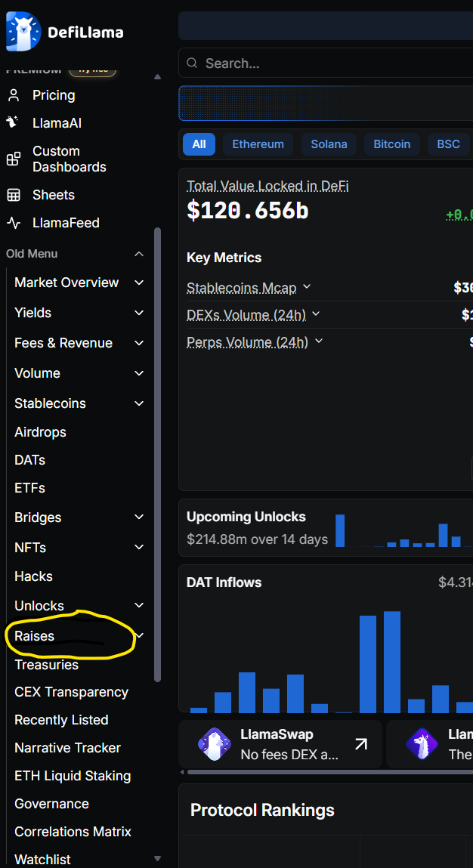The image size is (473, 868).
Task: Click the LlamaSwap external arrow icon
Action: pyautogui.click(x=361, y=744)
